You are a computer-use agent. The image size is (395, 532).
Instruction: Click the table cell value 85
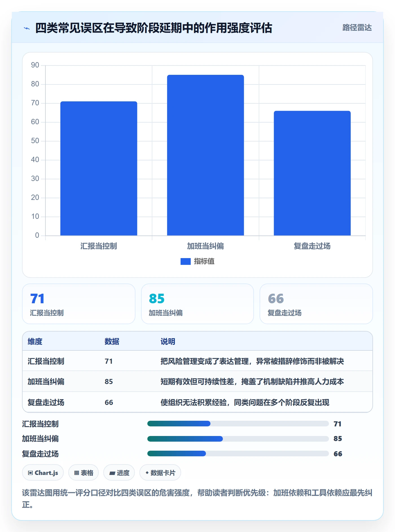coord(109,381)
